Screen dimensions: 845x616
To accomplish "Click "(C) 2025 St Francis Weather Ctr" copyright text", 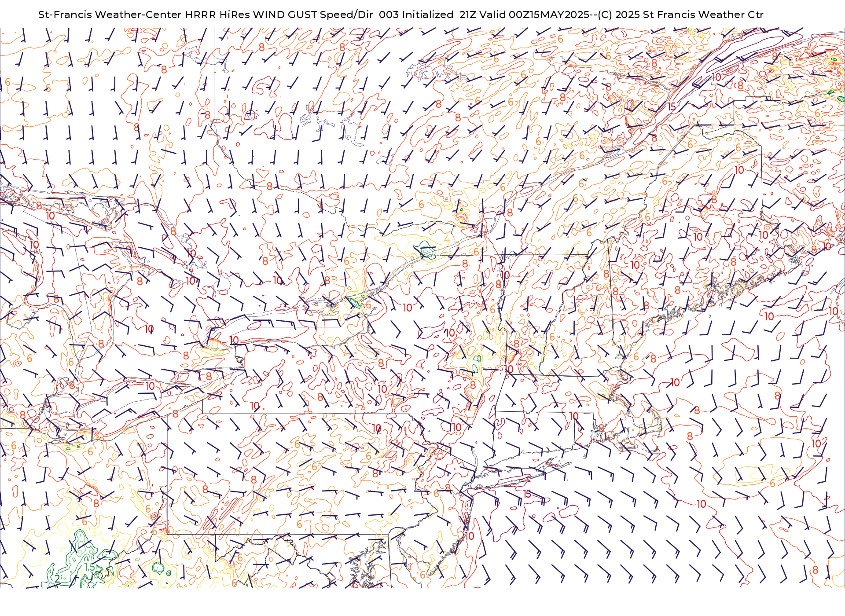I will [680, 15].
